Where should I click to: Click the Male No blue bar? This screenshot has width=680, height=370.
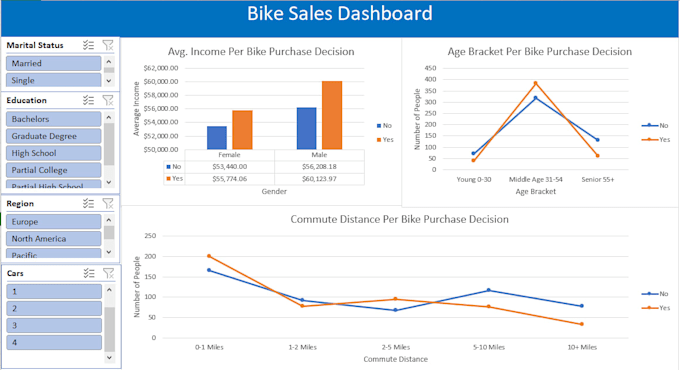(x=307, y=128)
